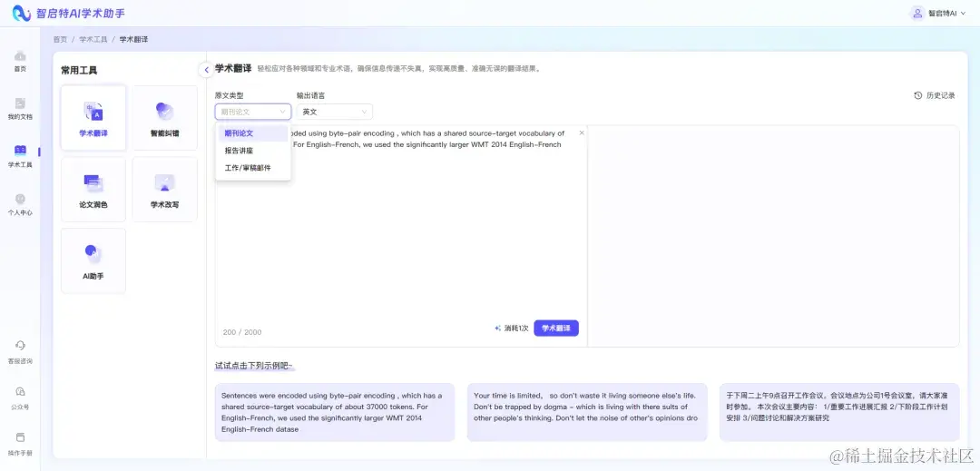Click the 常用工具 heading

pos(79,71)
